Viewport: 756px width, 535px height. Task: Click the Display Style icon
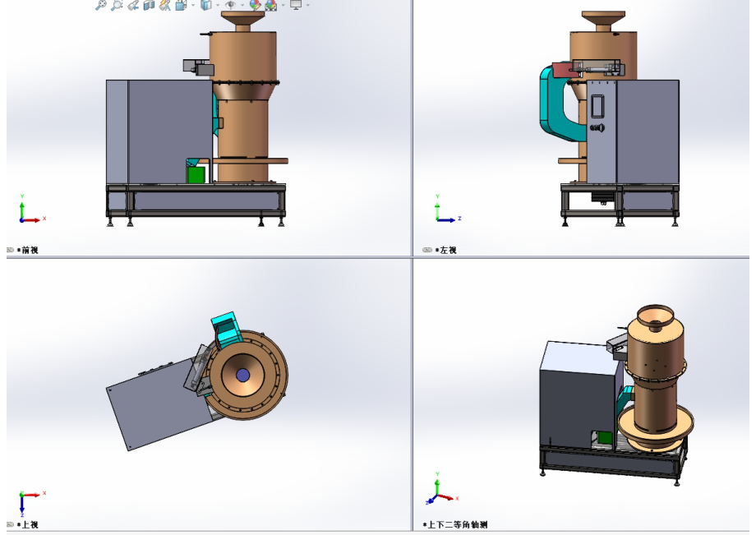point(206,5)
